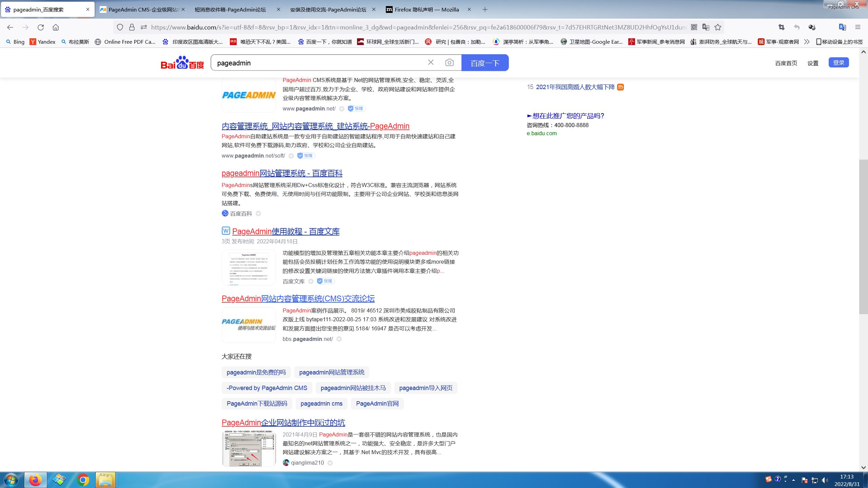Open the Word document icon beside PageAdmin使用教程
Viewport: 868px width, 488px height.
tap(226, 231)
